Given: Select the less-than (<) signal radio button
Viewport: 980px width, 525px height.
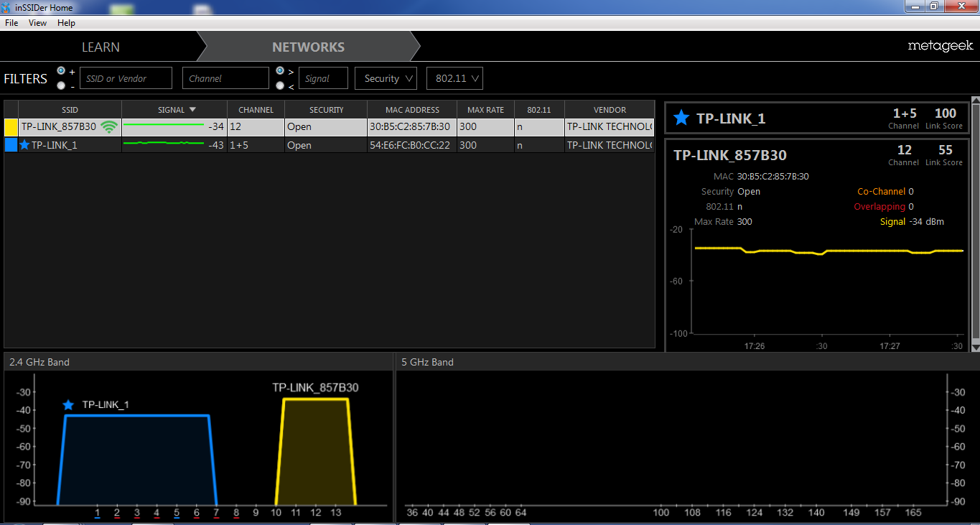Looking at the screenshot, I should click(x=280, y=85).
